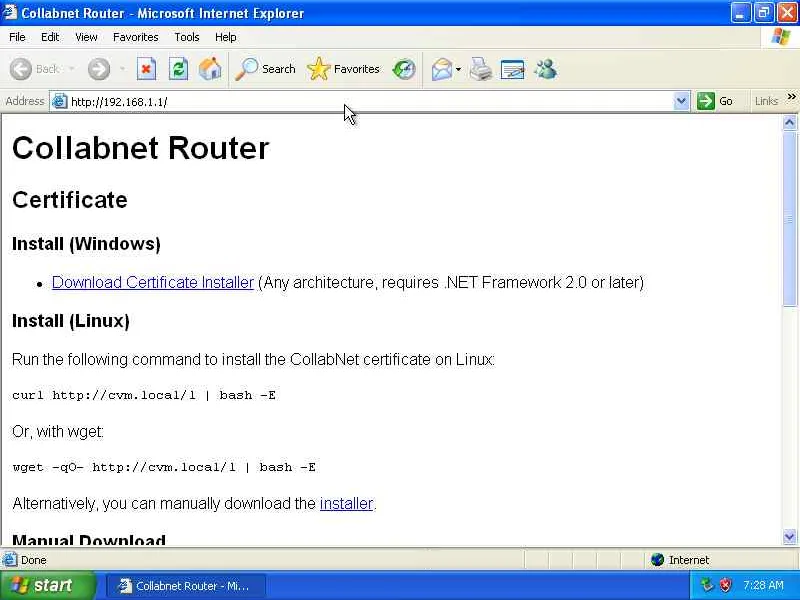Open the Windows Start menu
This screenshot has width=800, height=600.
tap(48, 585)
